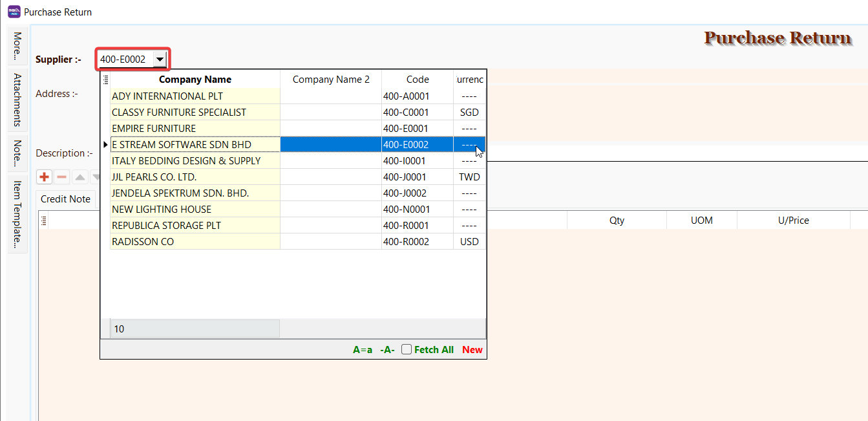Select JJL PEARLS CO. LTD. row

coord(195,177)
